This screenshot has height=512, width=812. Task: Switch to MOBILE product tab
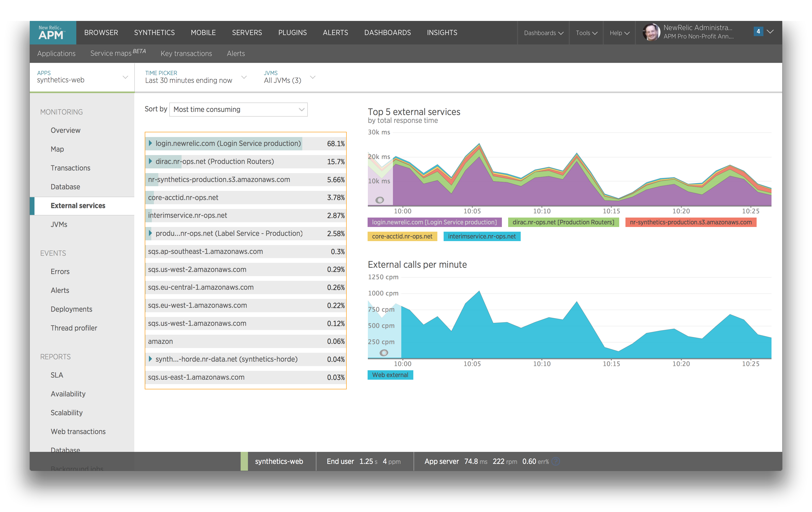tap(203, 32)
